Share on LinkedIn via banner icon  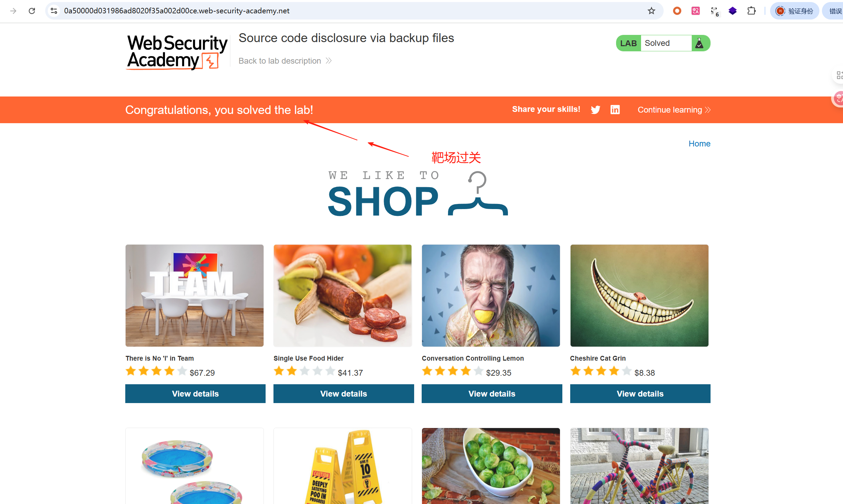pyautogui.click(x=615, y=109)
